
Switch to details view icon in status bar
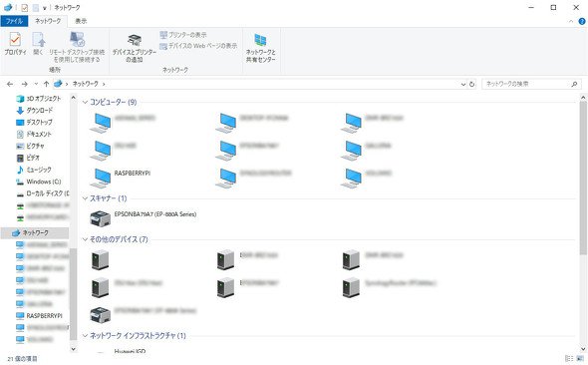569,359
